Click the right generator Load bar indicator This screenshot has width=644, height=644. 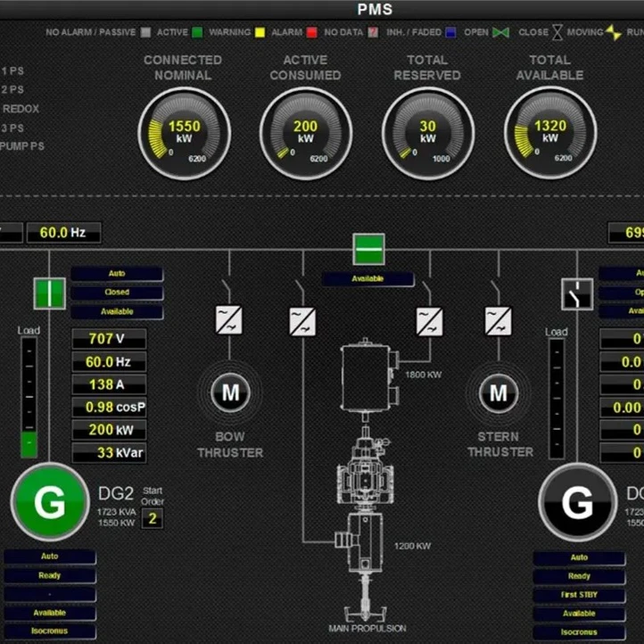[x=557, y=399]
